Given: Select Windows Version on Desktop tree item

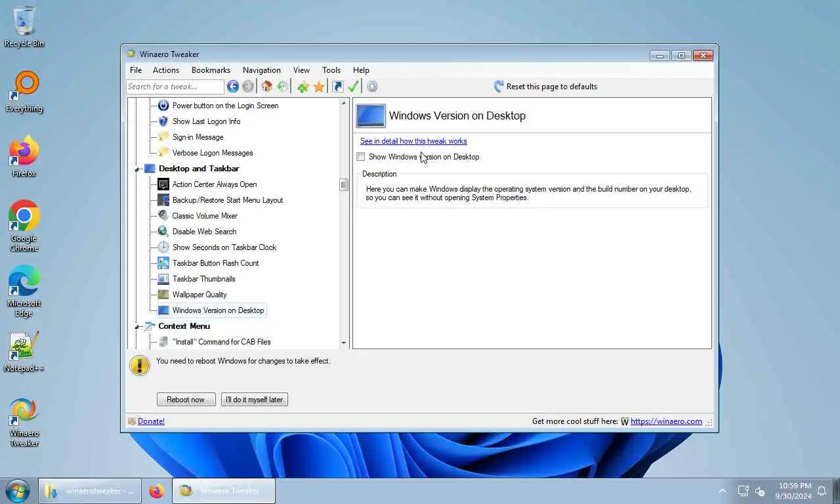Looking at the screenshot, I should [218, 310].
